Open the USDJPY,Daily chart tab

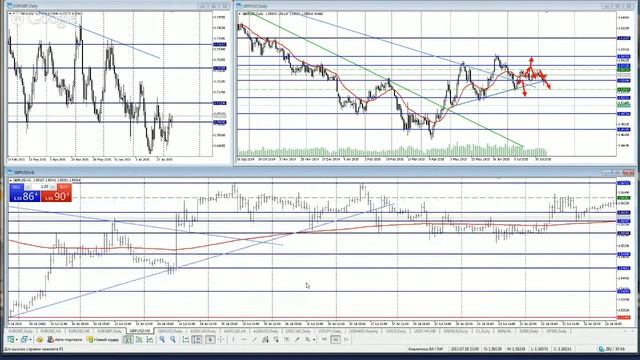[x=330, y=331]
